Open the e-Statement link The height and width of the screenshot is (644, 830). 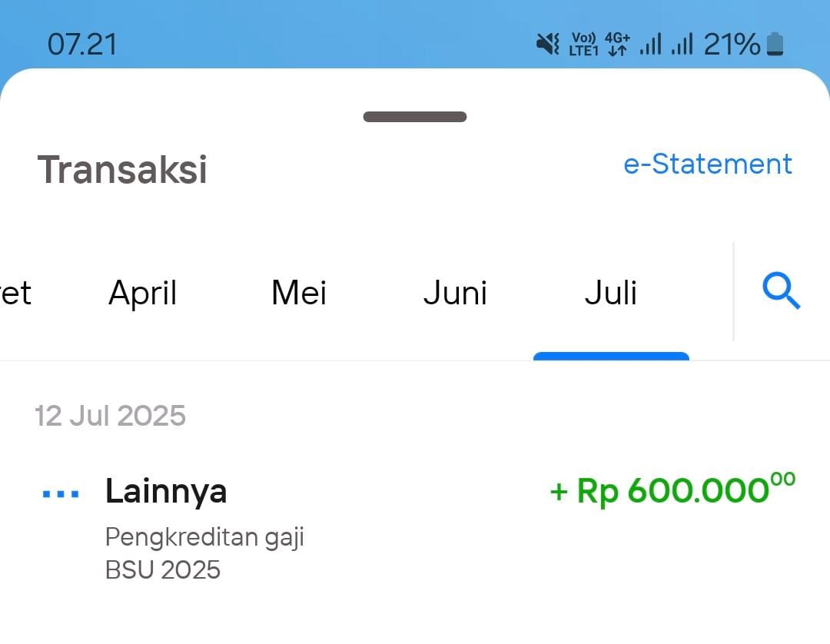708,164
